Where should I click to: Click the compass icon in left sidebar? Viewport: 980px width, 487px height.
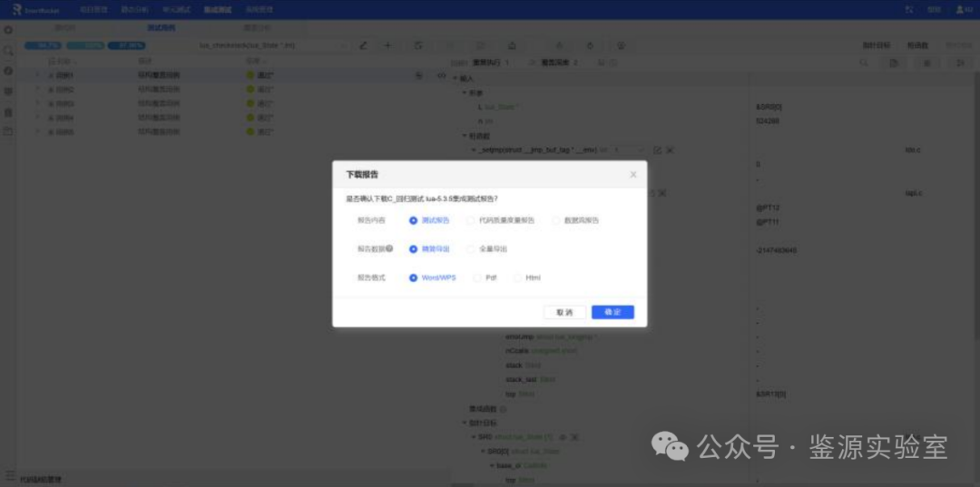pos(8,71)
